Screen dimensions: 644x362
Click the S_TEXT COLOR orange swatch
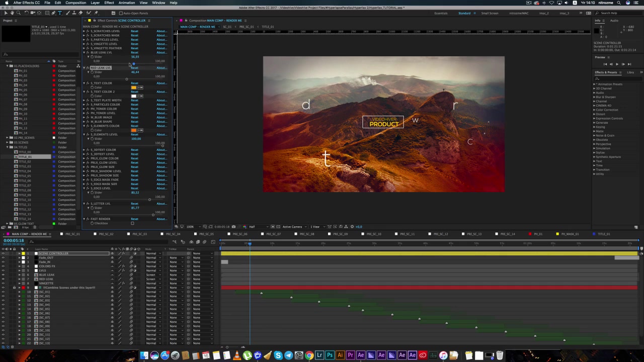(x=134, y=87)
